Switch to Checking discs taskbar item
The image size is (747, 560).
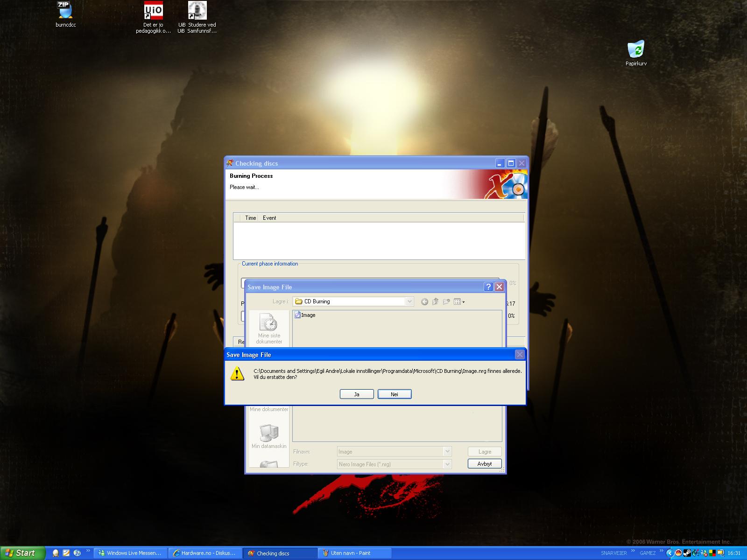(x=280, y=553)
